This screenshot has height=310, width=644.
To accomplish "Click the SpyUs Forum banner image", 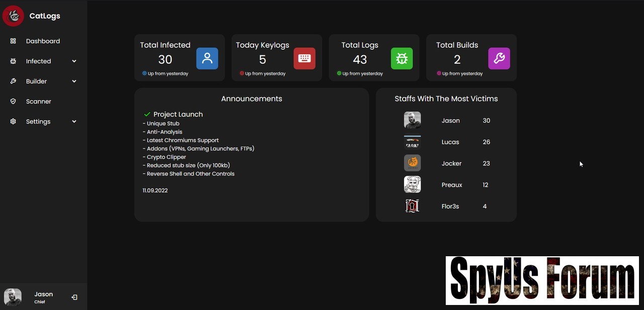I will click(x=542, y=280).
